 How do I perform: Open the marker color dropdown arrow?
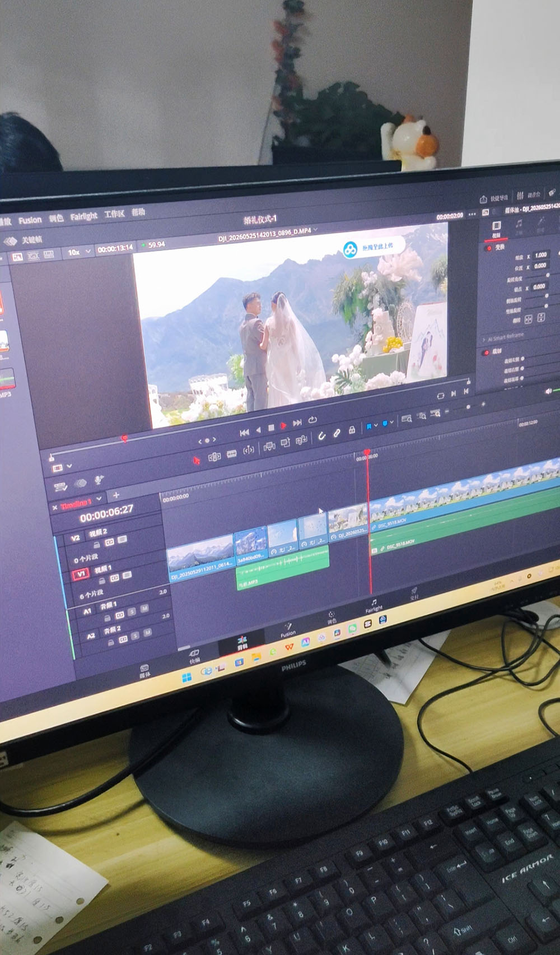click(x=391, y=422)
